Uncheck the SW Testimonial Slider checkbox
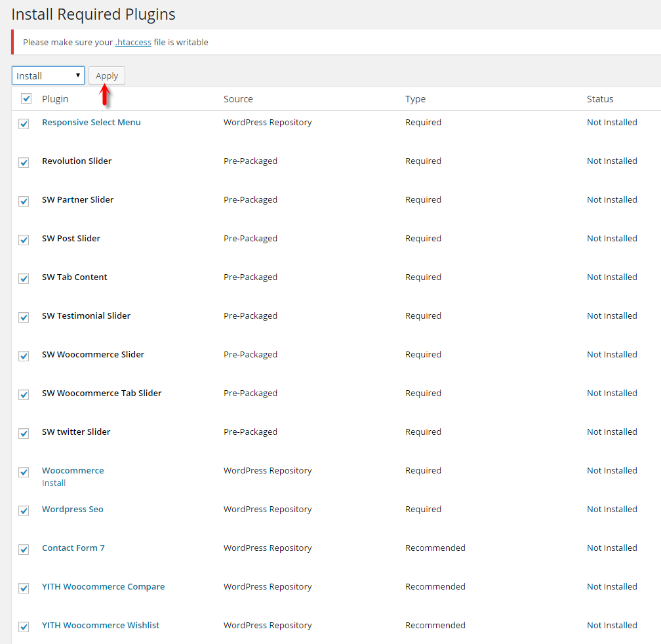 (24, 317)
